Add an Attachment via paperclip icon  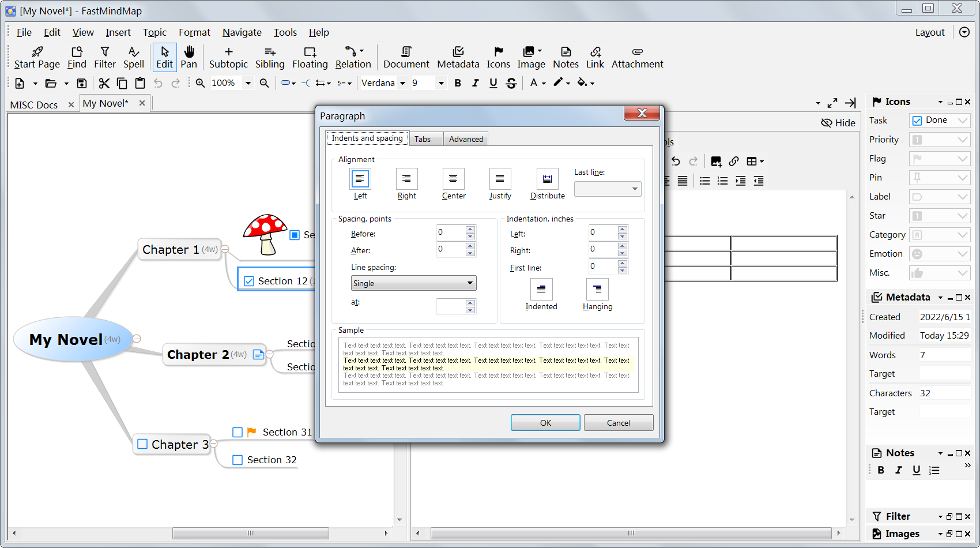click(638, 58)
